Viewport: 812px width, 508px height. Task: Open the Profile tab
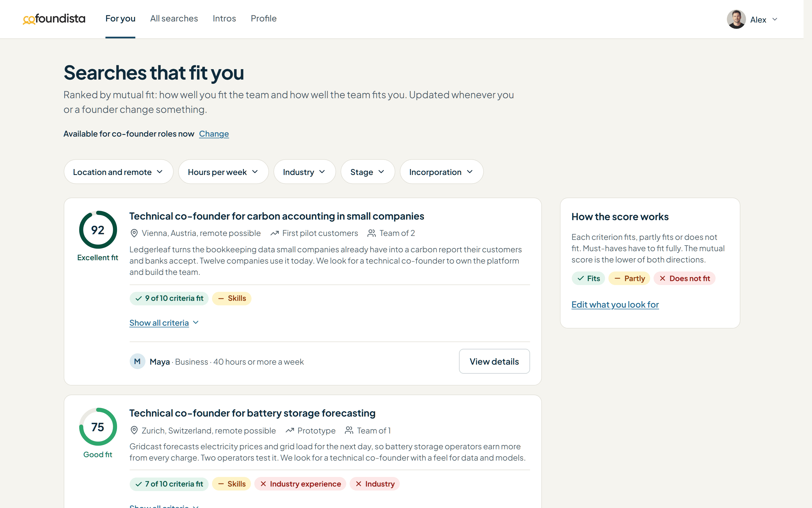[263, 18]
